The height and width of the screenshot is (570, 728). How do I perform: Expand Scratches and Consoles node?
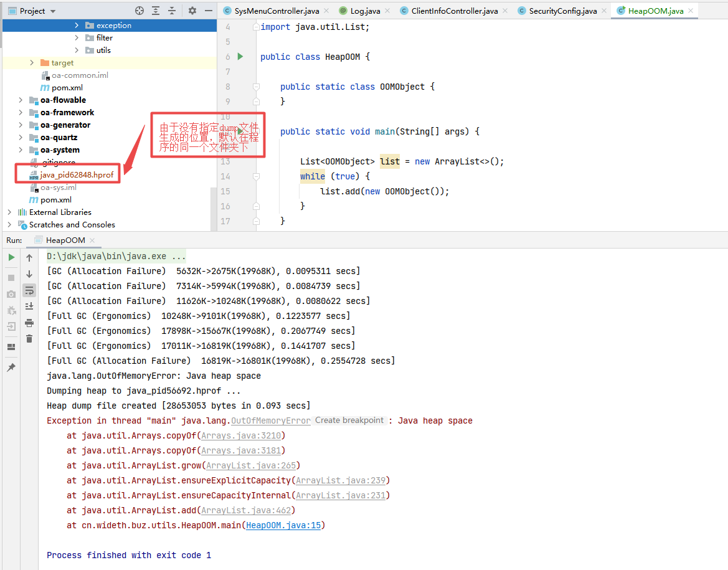coord(9,224)
